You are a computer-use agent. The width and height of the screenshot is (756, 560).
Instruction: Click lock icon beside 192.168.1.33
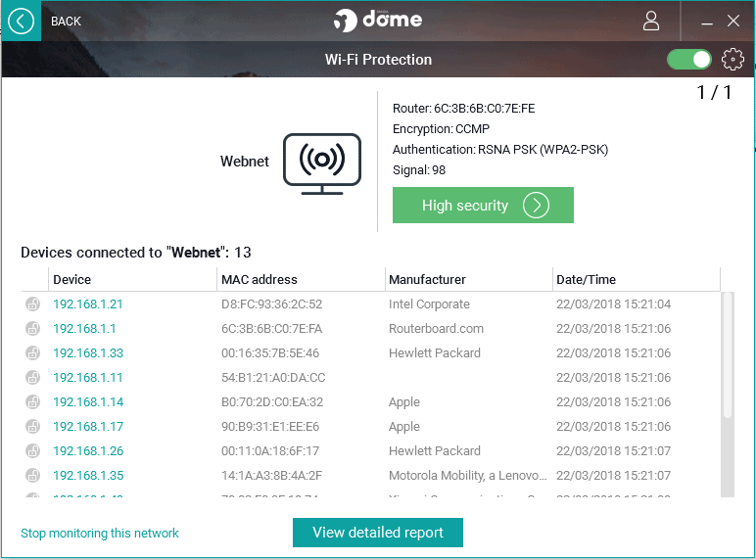(32, 353)
